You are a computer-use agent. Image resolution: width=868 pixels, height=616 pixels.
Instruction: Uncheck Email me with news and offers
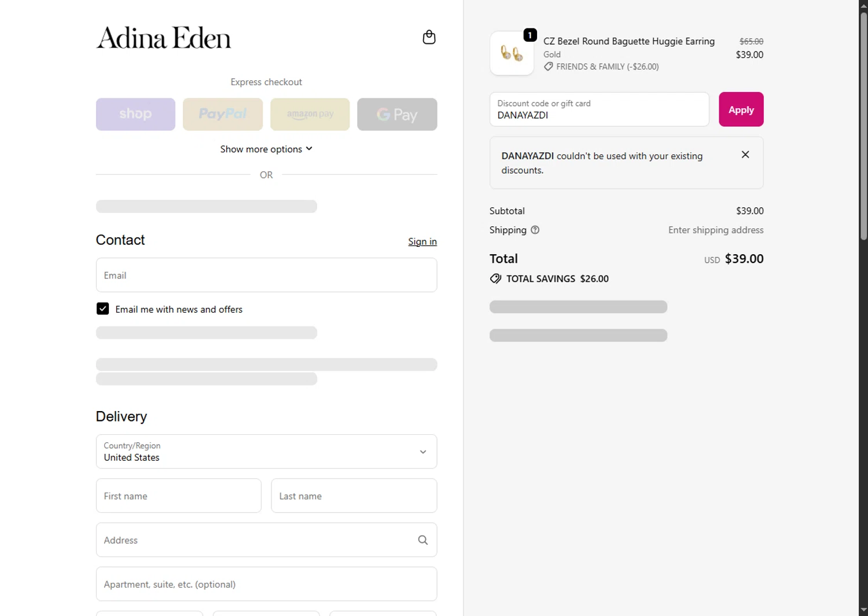click(x=102, y=309)
